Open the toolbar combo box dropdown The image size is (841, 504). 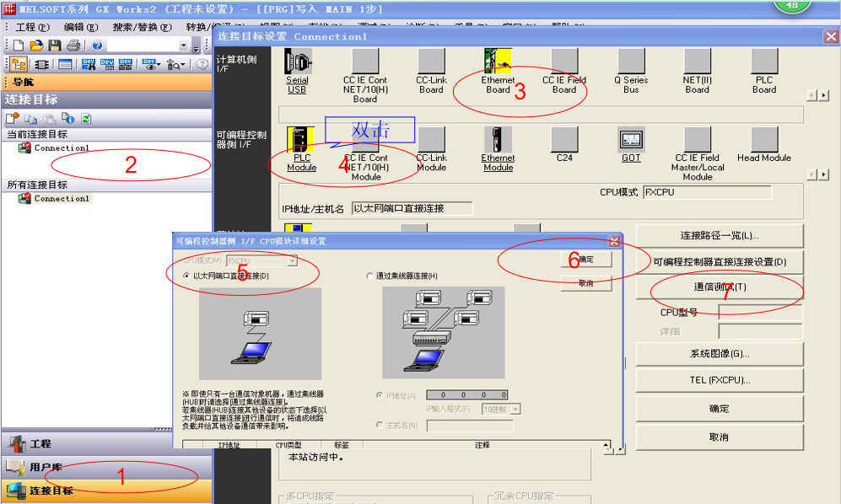pyautogui.click(x=183, y=46)
